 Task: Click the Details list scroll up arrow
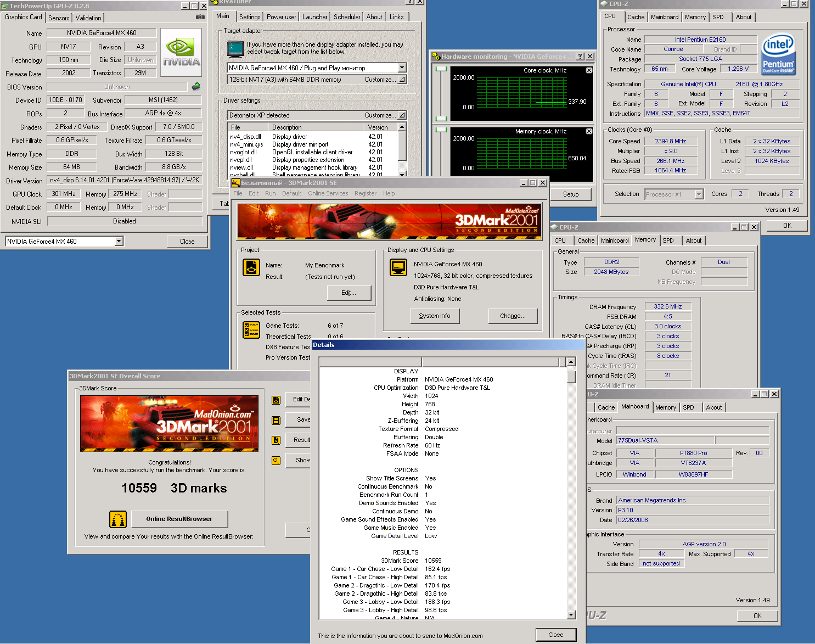pos(571,362)
